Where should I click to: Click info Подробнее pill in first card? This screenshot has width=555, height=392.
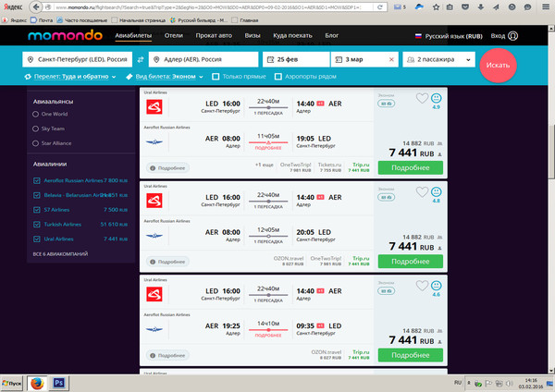point(167,168)
